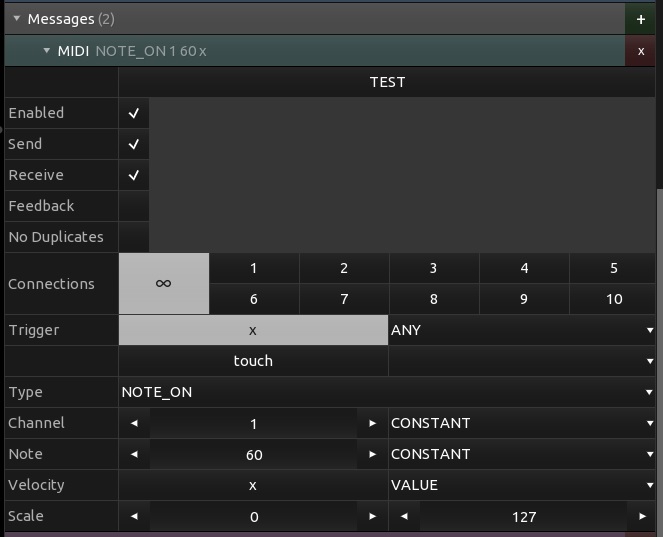The image size is (663, 537).
Task: Toggle the Send checkbox
Action: (134, 144)
